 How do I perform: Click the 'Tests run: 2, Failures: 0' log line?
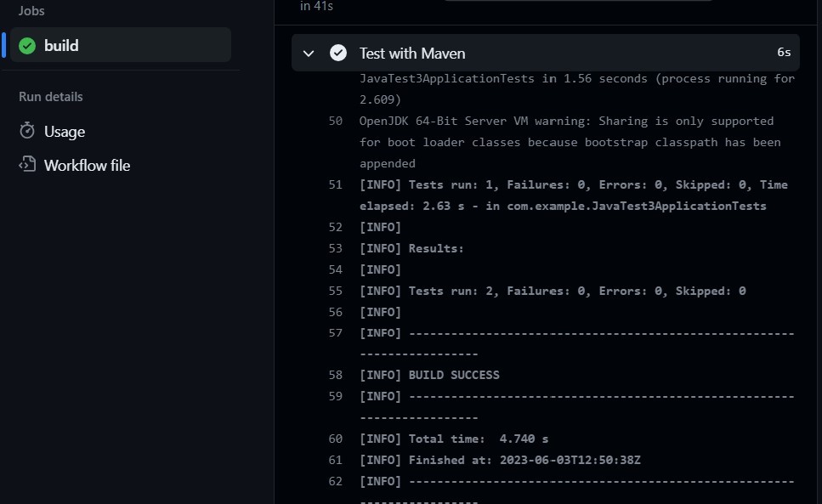click(x=553, y=291)
